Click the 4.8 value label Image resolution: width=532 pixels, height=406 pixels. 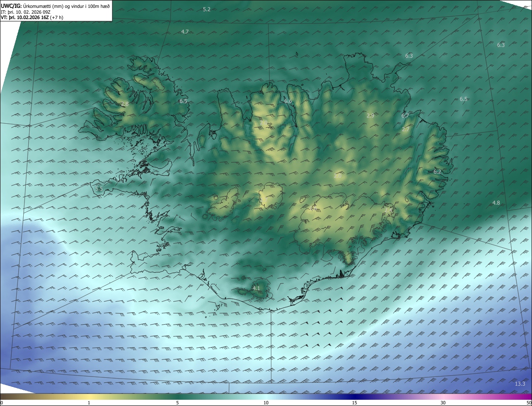point(496,203)
